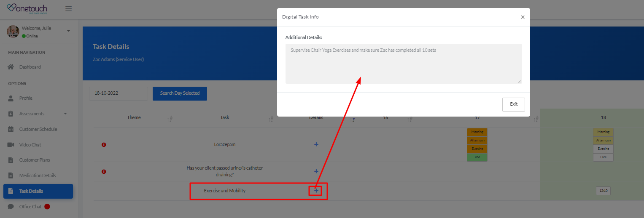Image resolution: width=644 pixels, height=218 pixels.
Task: Open details plus icon for Lorazepam
Action: coord(316,144)
